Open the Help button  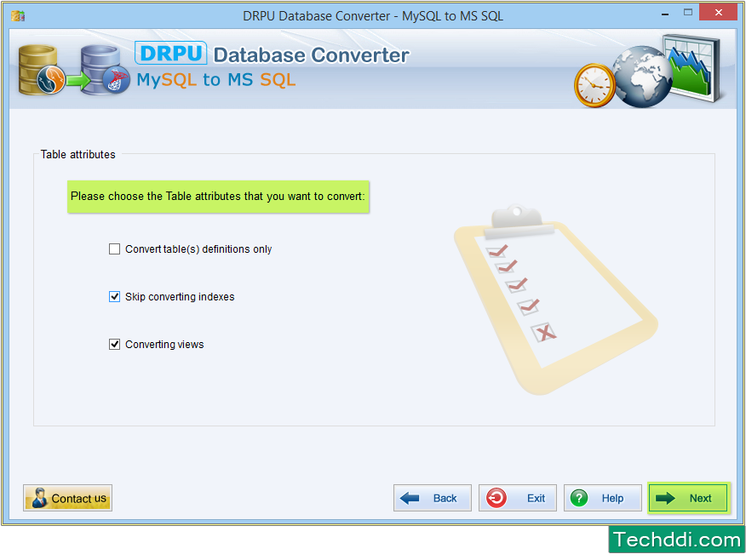(x=602, y=498)
